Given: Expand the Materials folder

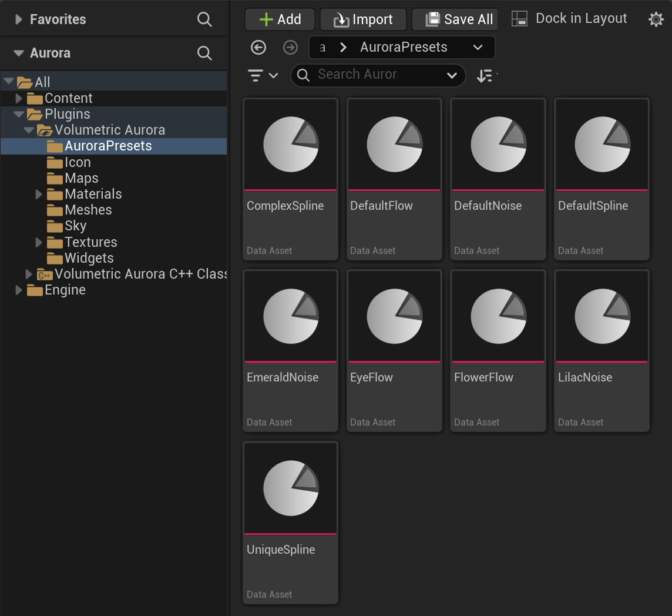Looking at the screenshot, I should point(39,194).
